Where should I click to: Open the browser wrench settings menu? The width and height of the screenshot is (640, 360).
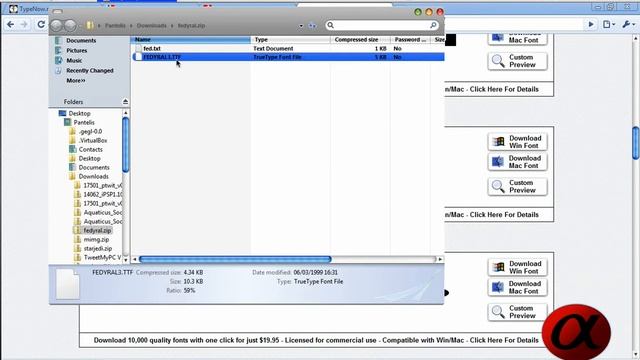click(628, 24)
